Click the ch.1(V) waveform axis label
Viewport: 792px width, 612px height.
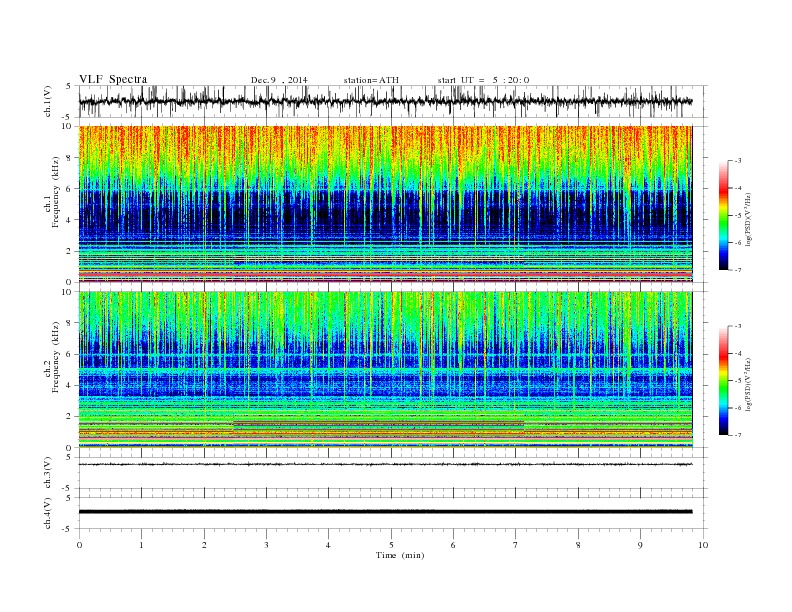coord(48,101)
